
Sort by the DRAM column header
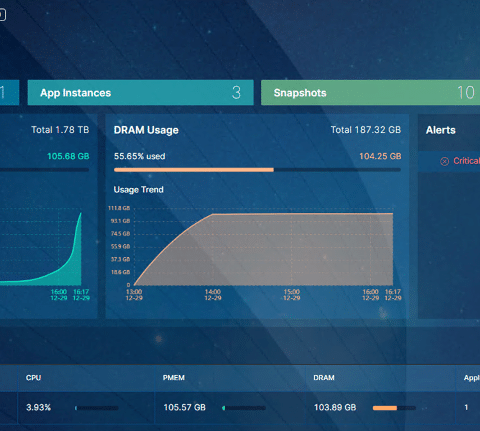[x=324, y=378]
